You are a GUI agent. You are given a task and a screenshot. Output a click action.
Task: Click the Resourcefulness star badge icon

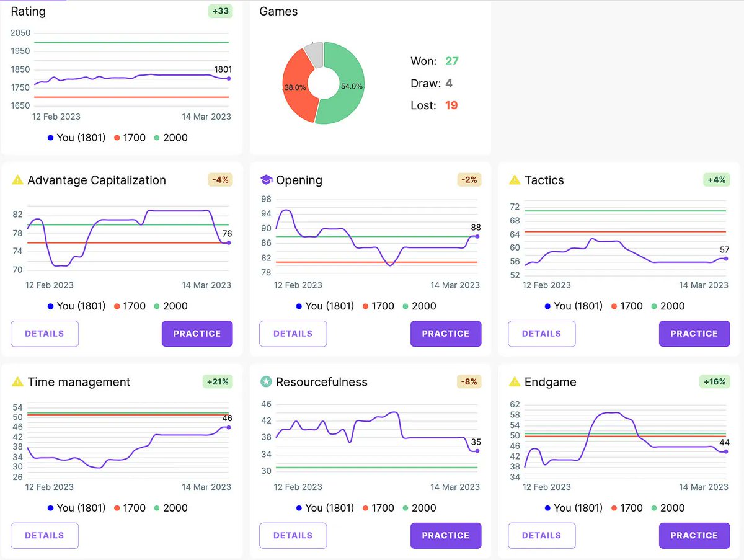point(266,382)
